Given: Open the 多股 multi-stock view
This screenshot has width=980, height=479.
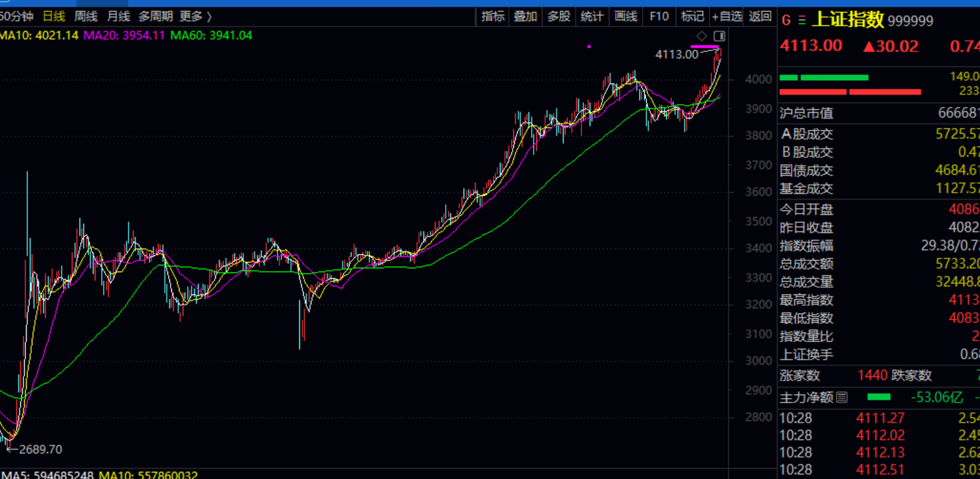Looking at the screenshot, I should pos(559,17).
